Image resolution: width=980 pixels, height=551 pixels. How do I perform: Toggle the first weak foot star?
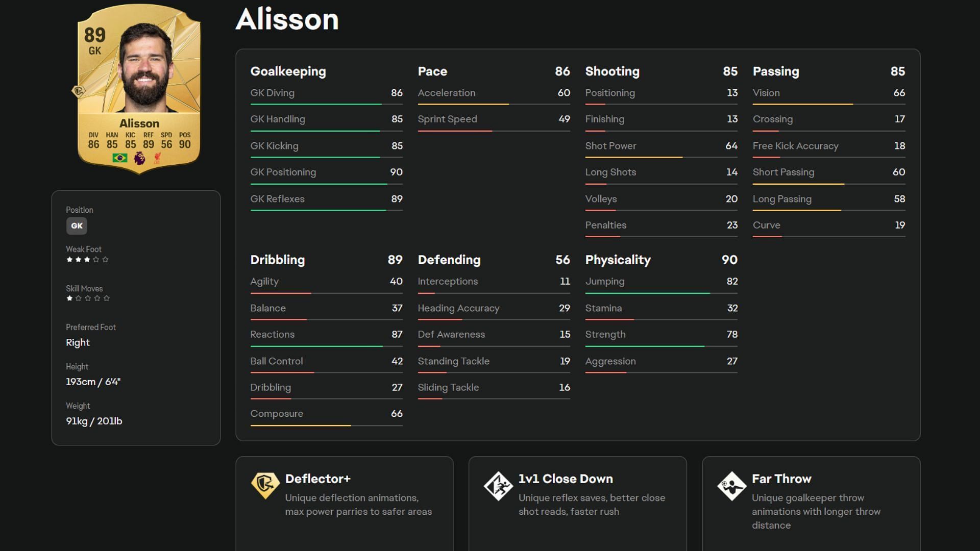(x=69, y=260)
